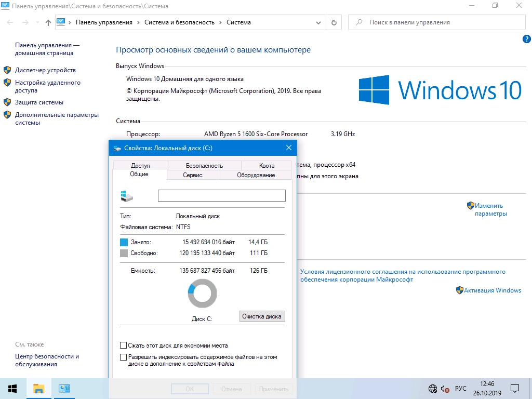Click the Windows 10 logo
This screenshot has height=399, width=532.
(440, 90)
